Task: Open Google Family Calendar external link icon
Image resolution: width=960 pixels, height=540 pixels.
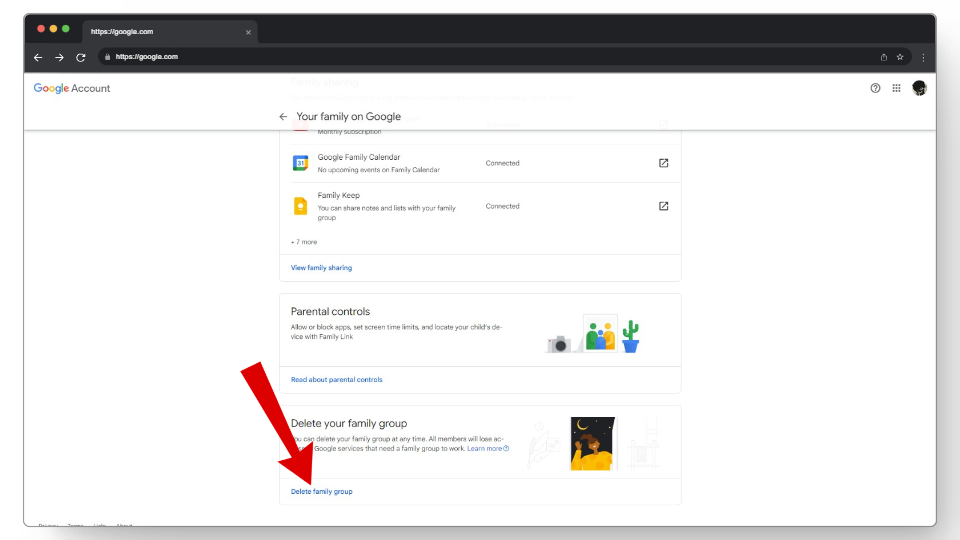Action: point(663,163)
